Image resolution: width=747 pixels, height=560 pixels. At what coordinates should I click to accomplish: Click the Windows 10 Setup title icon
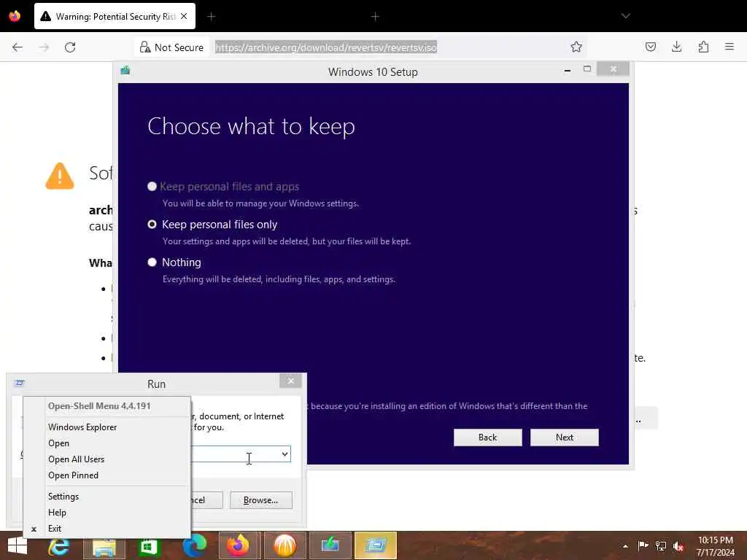[125, 71]
